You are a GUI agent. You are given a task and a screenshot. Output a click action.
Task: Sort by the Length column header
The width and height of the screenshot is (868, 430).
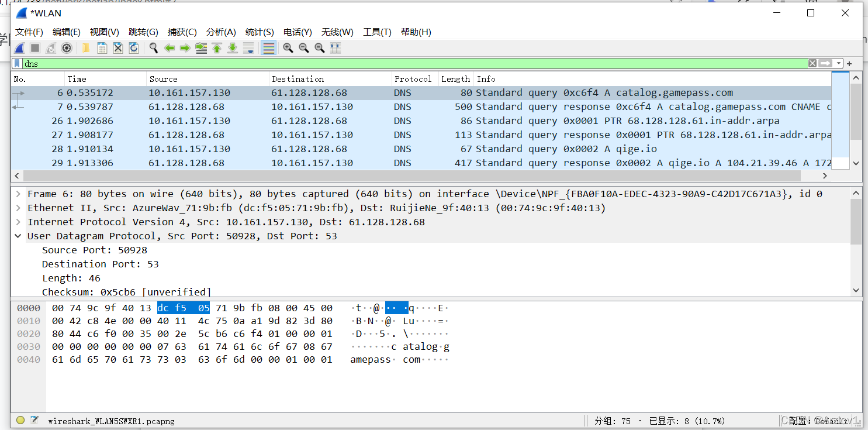456,79
